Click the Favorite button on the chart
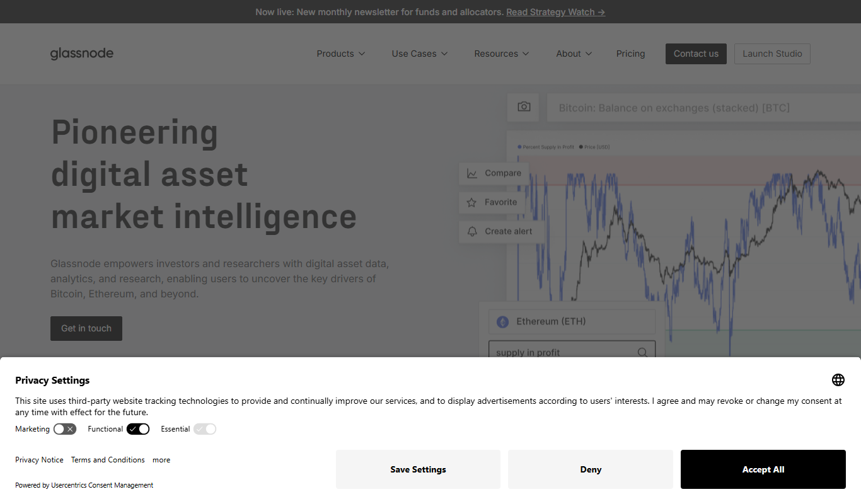 pos(492,202)
